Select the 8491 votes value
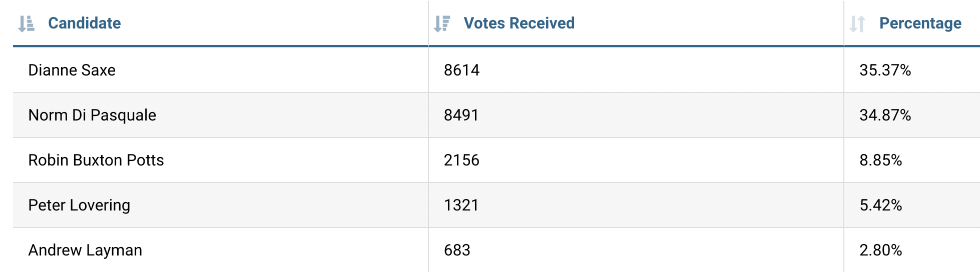This screenshot has width=980, height=275. pyautogui.click(x=461, y=115)
